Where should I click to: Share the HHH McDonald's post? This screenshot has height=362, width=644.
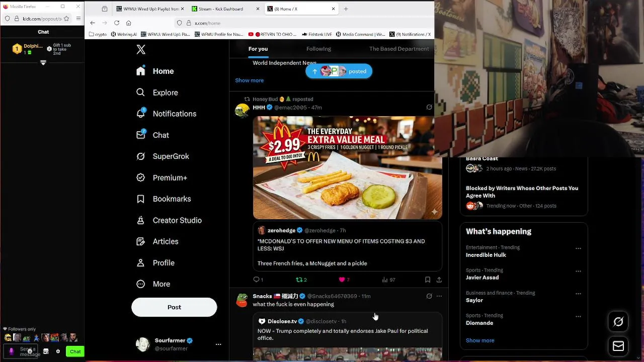point(439,280)
